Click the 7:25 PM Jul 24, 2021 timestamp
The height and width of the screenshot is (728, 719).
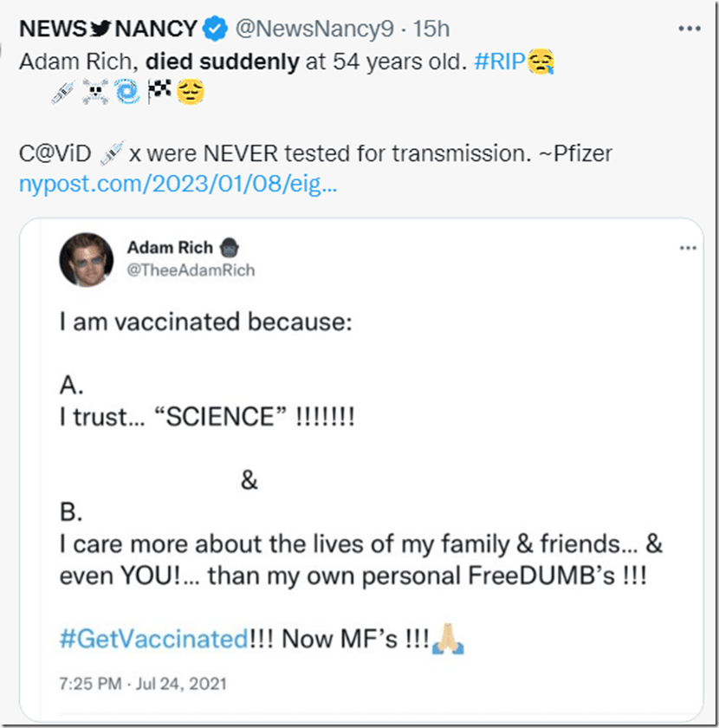[143, 684]
